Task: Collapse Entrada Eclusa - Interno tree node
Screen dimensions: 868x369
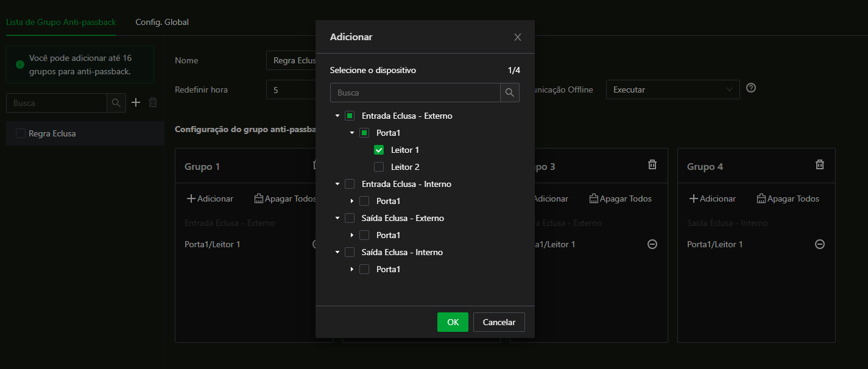Action: tap(337, 184)
